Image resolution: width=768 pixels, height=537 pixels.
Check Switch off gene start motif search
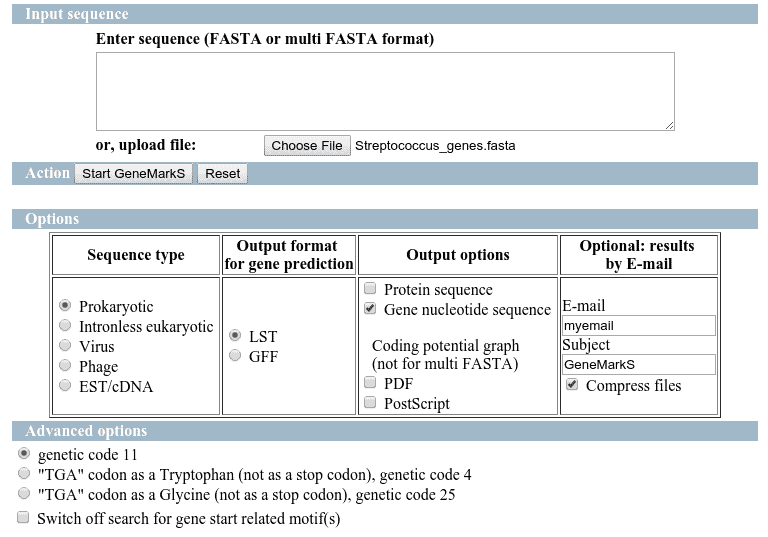pos(24,518)
